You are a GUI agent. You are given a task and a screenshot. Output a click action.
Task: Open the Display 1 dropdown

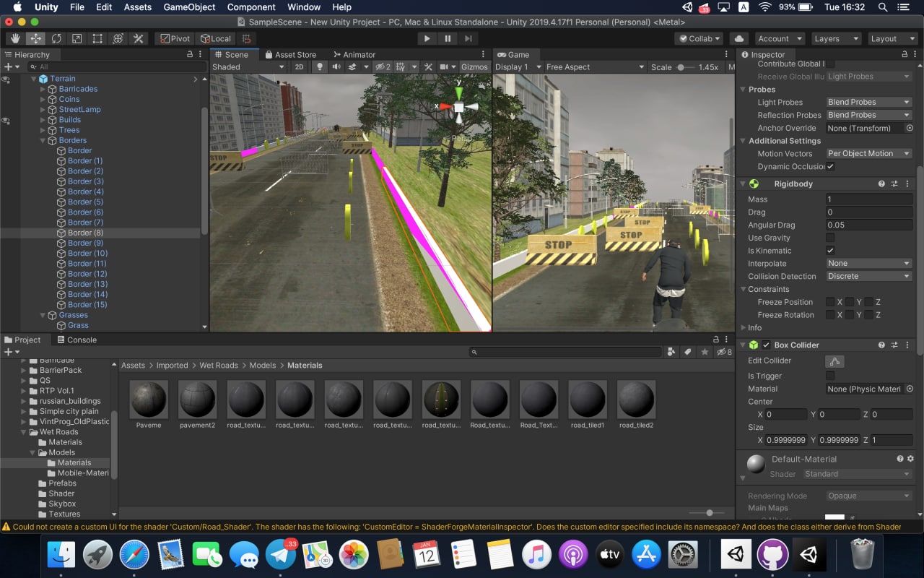click(x=517, y=66)
